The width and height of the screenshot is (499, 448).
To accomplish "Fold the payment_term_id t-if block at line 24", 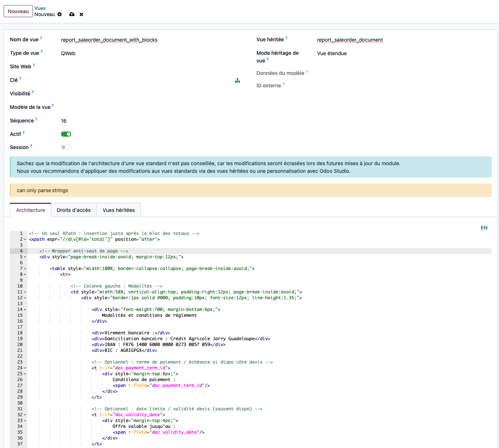I will click(x=25, y=368).
